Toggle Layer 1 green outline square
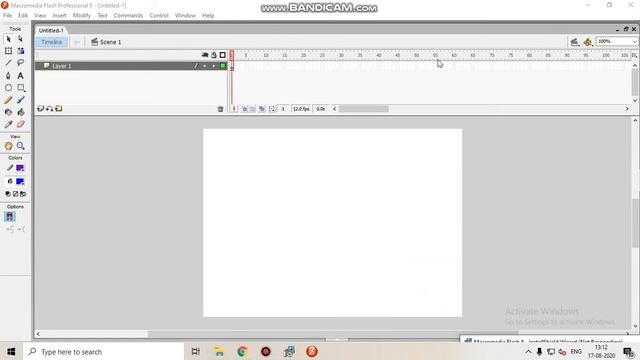The height and width of the screenshot is (360, 640). [222, 66]
